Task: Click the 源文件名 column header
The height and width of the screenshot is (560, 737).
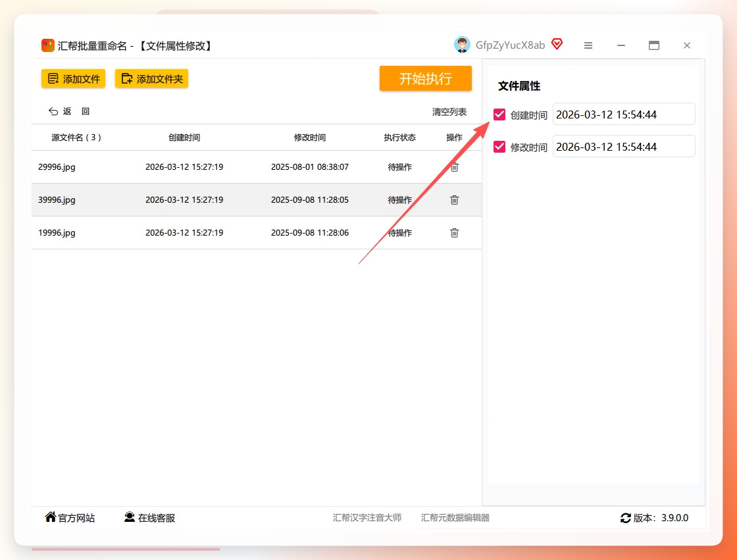Action: (76, 138)
